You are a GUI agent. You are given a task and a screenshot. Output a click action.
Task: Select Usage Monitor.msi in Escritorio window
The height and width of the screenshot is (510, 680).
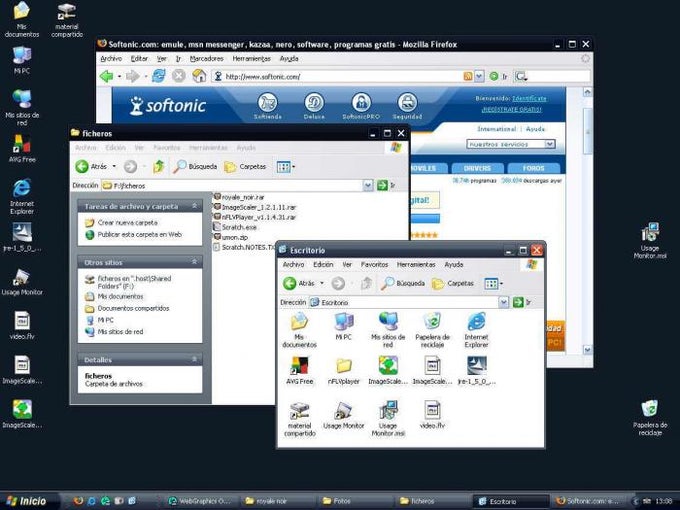(x=388, y=418)
